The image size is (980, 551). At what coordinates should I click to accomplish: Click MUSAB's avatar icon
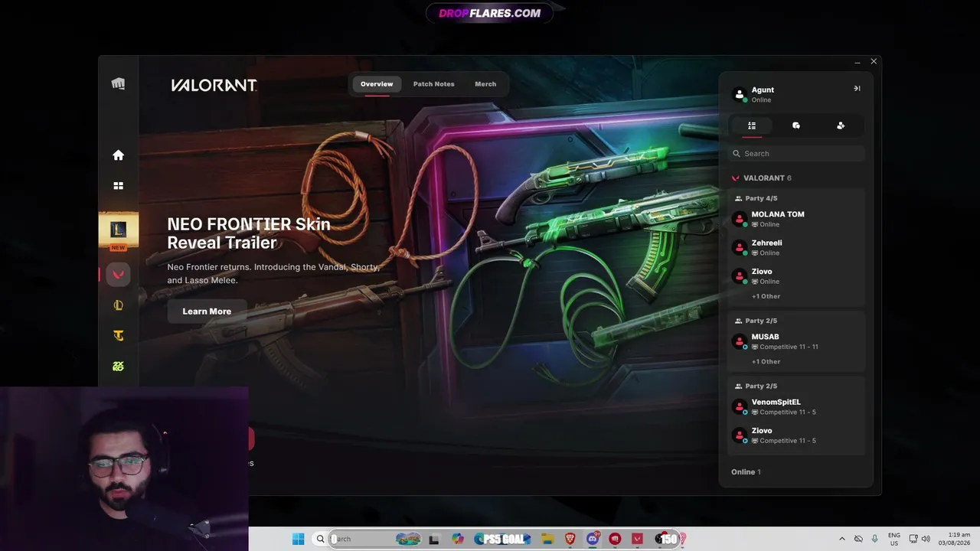(740, 341)
